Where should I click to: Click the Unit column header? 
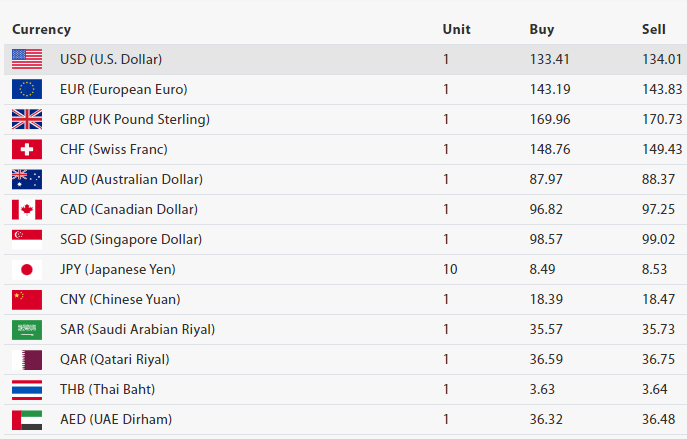456,29
